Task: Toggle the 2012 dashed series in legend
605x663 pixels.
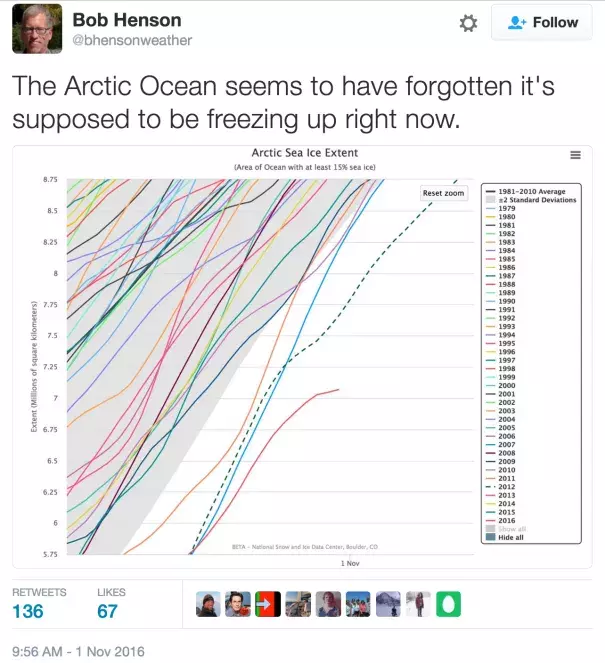Action: pos(500,487)
